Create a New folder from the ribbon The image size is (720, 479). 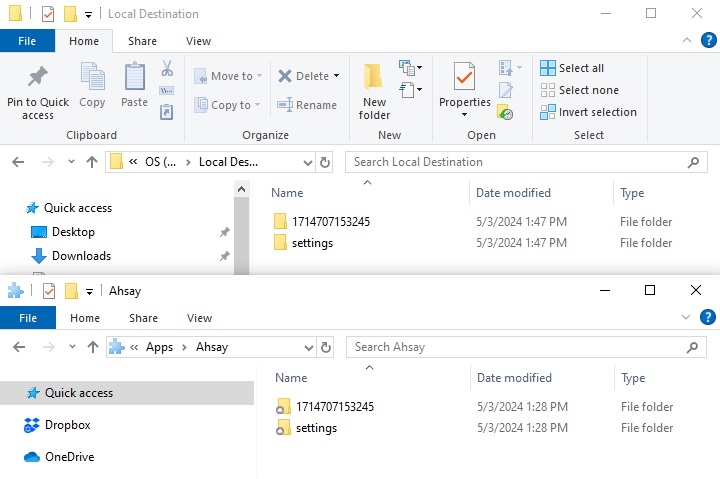pyautogui.click(x=374, y=92)
